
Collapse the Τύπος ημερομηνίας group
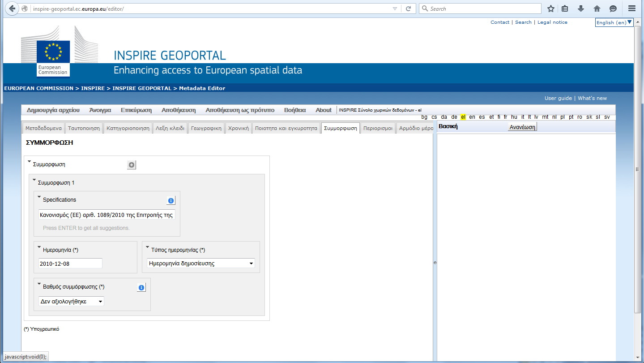(x=148, y=247)
